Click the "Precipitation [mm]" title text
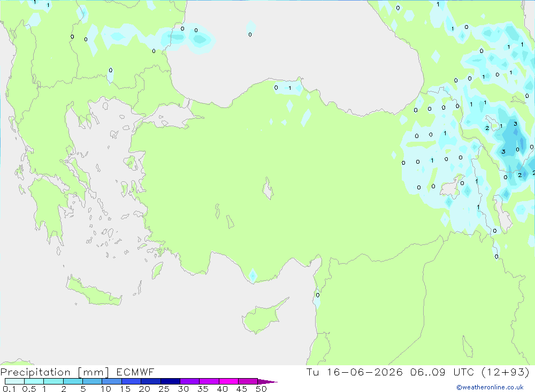 (55, 372)
